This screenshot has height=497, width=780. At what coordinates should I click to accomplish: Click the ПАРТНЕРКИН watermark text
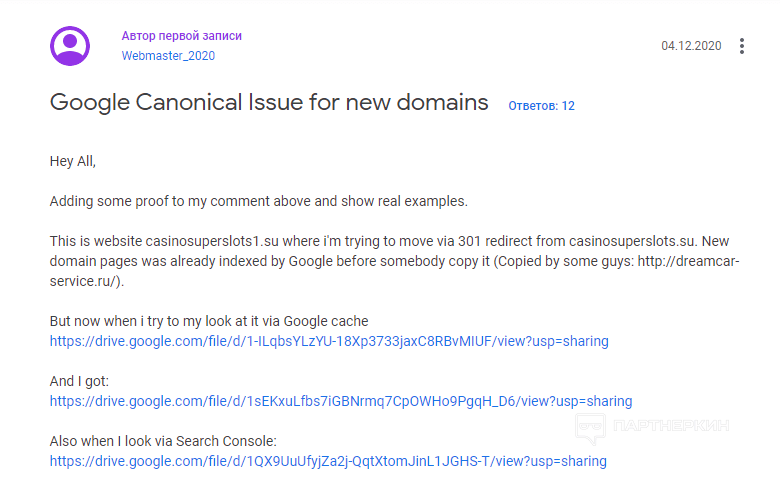coord(671,426)
